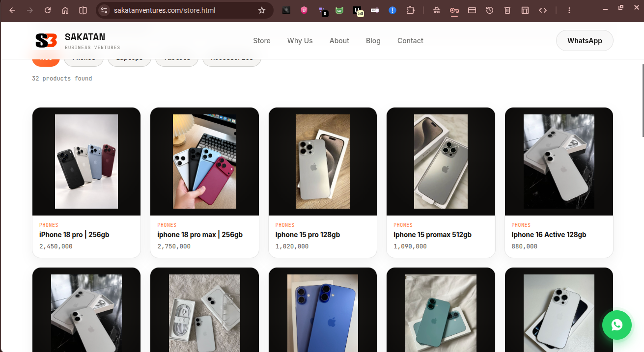The image size is (644, 352).
Task: Click the title iphone 18 pro max | 256gb
Action: 200,235
